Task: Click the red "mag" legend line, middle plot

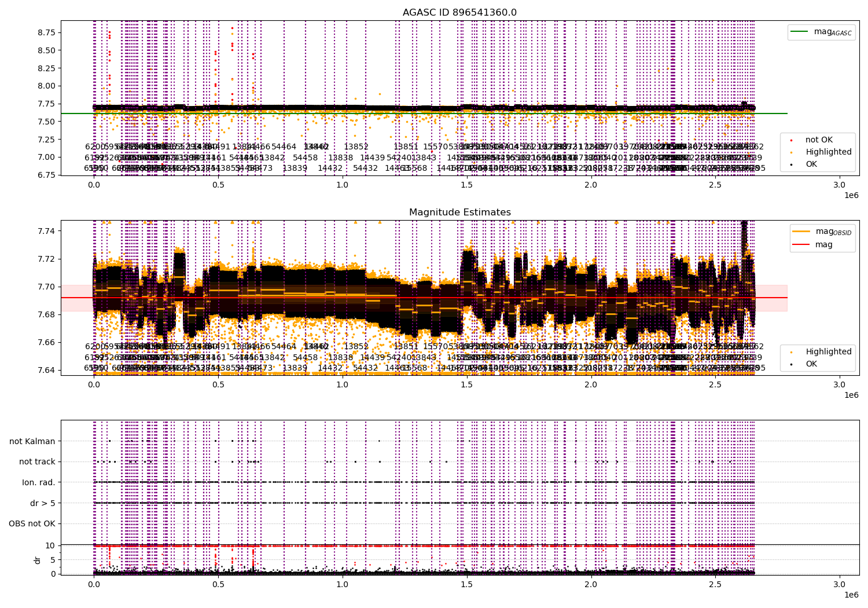Action: pyautogui.click(x=802, y=244)
